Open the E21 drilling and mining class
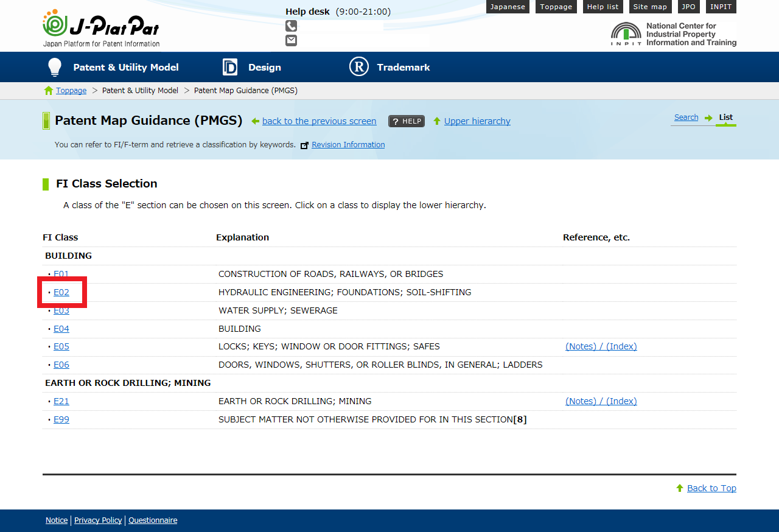The height and width of the screenshot is (532, 779). click(x=61, y=401)
